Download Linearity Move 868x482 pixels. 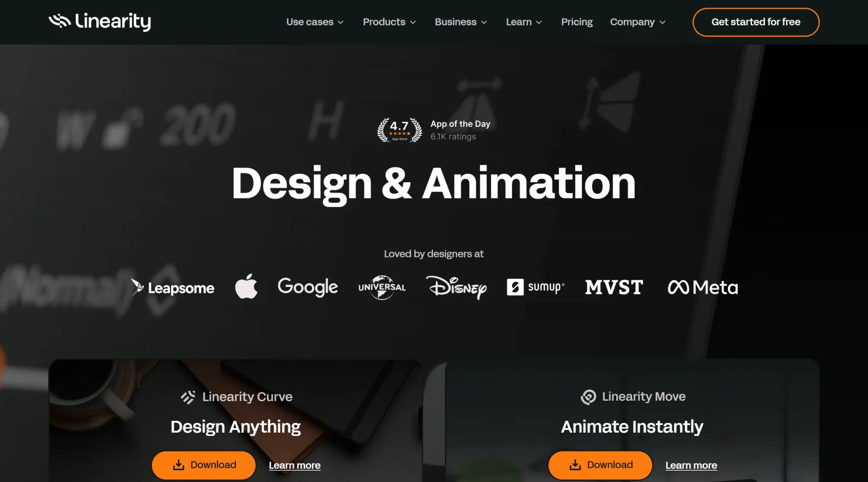point(600,465)
